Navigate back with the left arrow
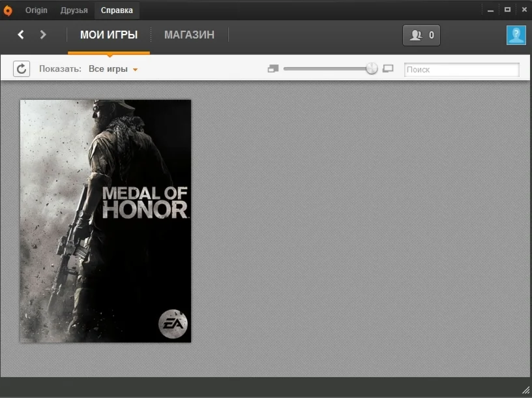532x398 pixels. tap(20, 35)
